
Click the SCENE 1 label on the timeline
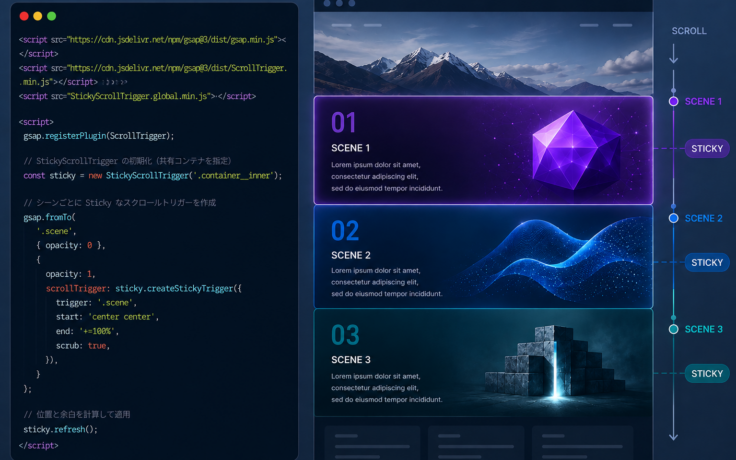point(703,101)
